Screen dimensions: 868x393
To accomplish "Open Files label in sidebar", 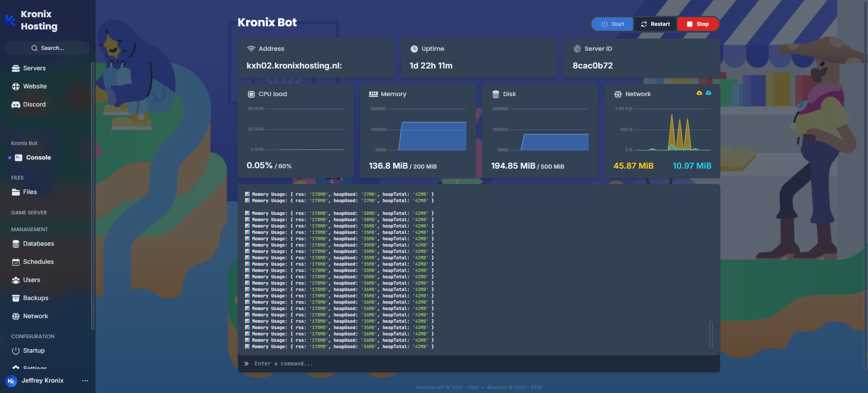I will click(30, 192).
